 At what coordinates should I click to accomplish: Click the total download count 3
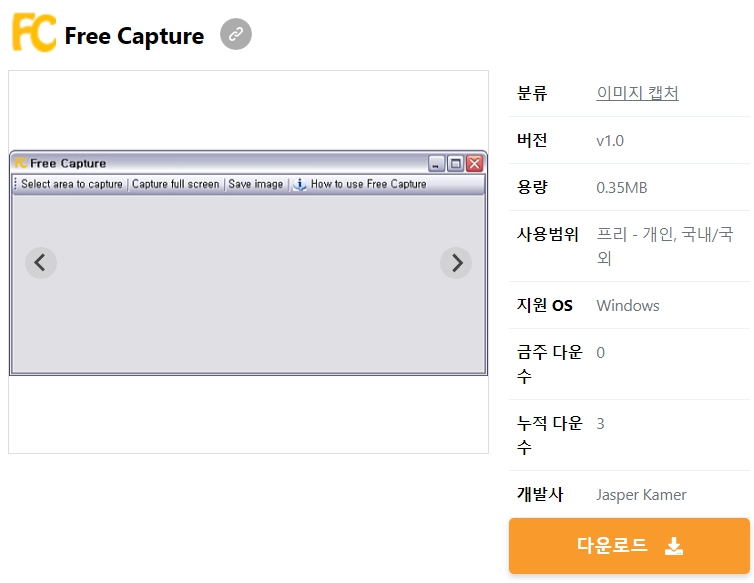(600, 424)
